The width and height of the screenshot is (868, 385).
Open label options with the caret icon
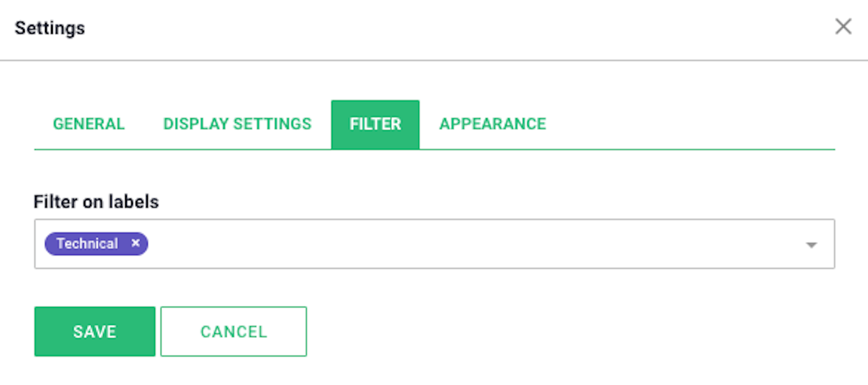pos(811,245)
